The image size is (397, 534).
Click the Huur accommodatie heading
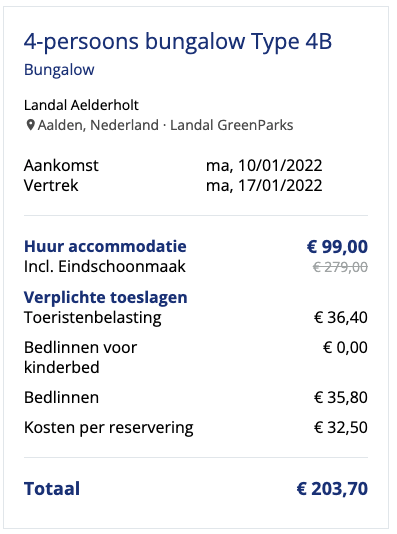point(105,246)
